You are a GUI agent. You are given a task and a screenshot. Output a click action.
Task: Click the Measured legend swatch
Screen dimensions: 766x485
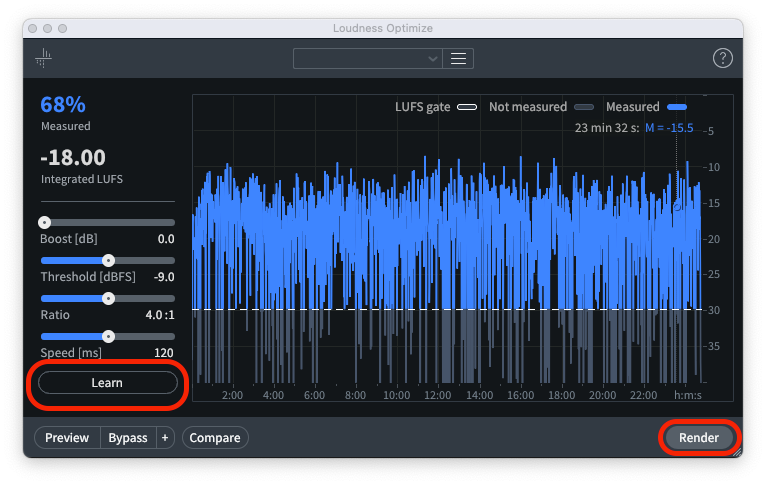point(677,107)
